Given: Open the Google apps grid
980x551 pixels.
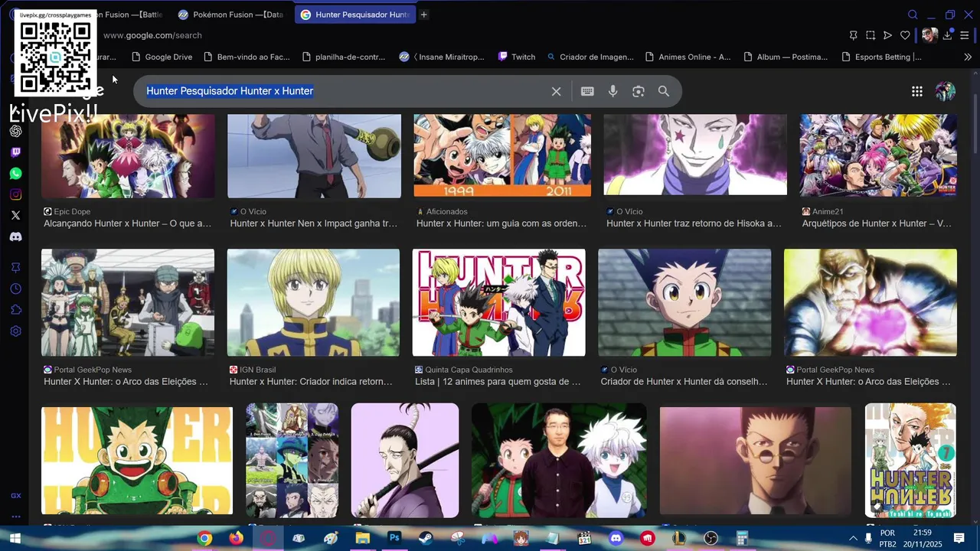Looking at the screenshot, I should (x=917, y=91).
